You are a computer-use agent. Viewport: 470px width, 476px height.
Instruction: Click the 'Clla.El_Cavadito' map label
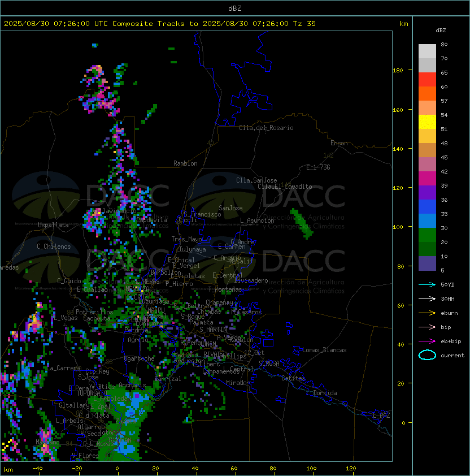click(285, 187)
